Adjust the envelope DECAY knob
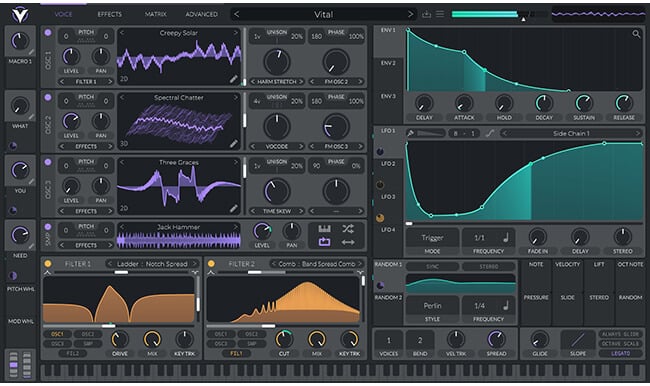The width and height of the screenshot is (650, 386). coord(544,103)
